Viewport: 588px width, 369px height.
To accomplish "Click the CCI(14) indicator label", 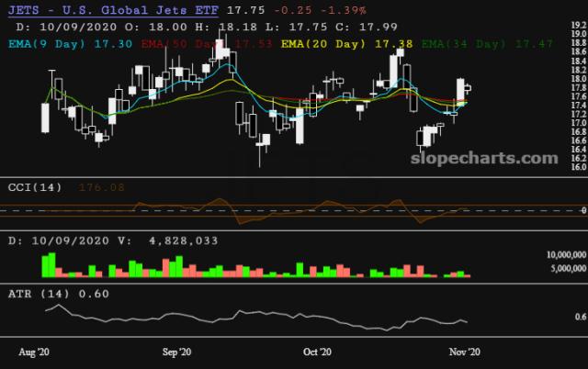I will [x=32, y=186].
